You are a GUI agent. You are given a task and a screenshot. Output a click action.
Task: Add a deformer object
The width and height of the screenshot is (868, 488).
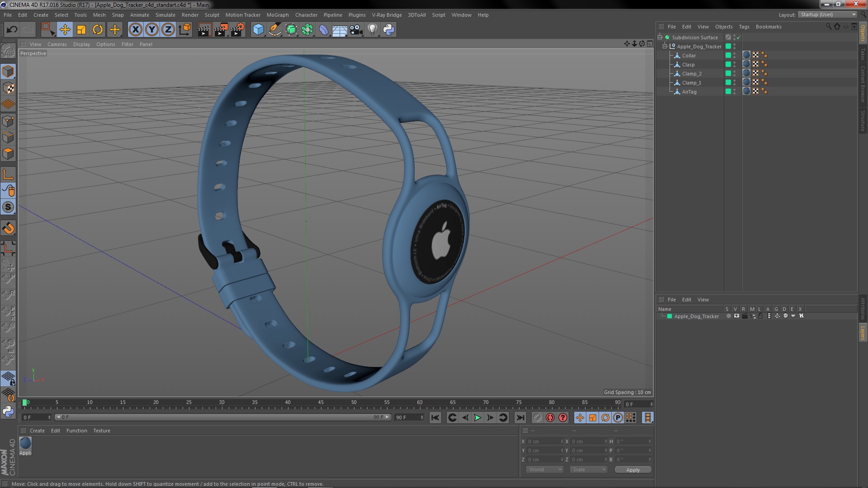pyautogui.click(x=324, y=30)
